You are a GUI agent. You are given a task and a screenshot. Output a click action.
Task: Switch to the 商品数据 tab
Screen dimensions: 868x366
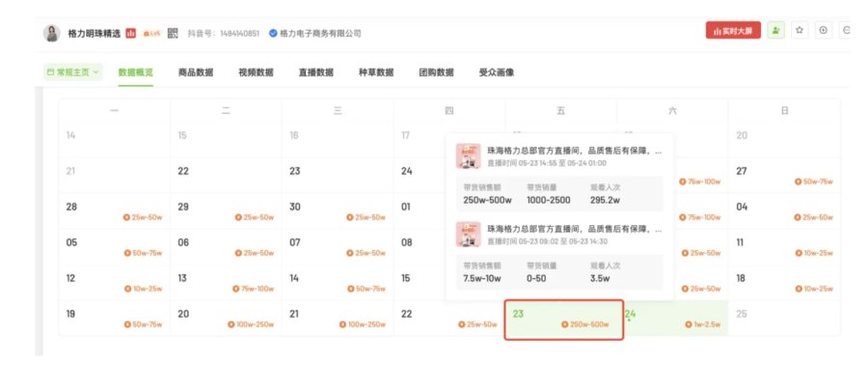point(196,72)
